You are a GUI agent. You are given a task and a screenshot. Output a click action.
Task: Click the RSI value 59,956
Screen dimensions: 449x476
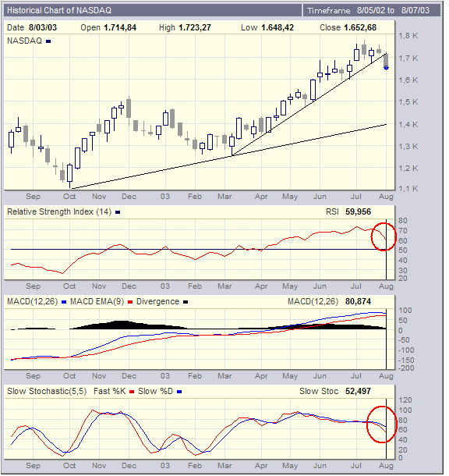[358, 211]
